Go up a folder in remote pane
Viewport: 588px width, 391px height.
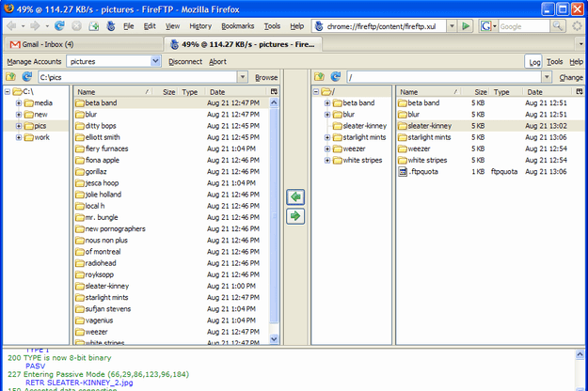319,77
